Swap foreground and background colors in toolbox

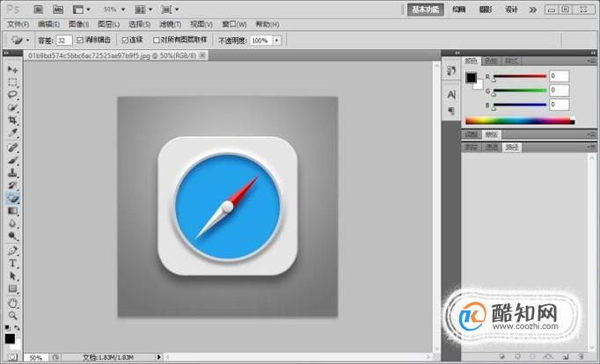point(17,328)
